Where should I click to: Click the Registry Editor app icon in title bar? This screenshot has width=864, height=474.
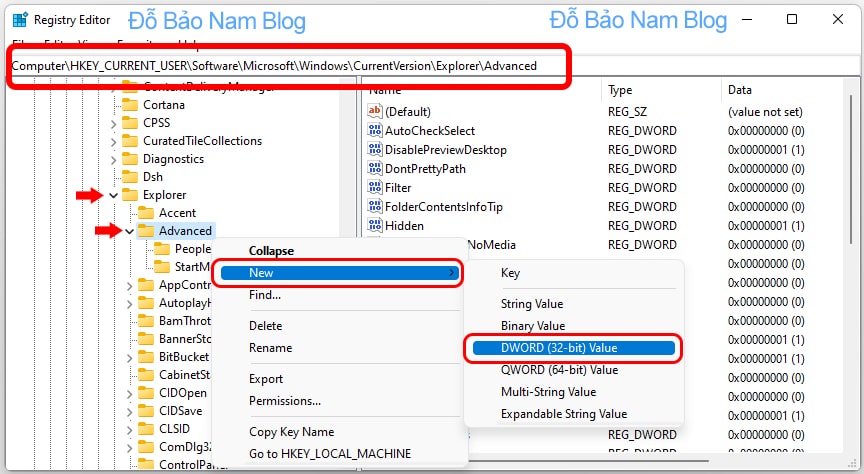[20, 20]
